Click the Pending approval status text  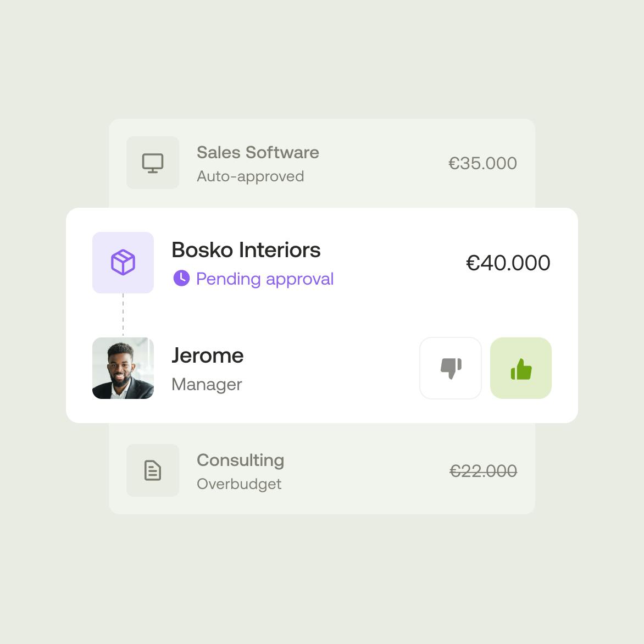265,279
